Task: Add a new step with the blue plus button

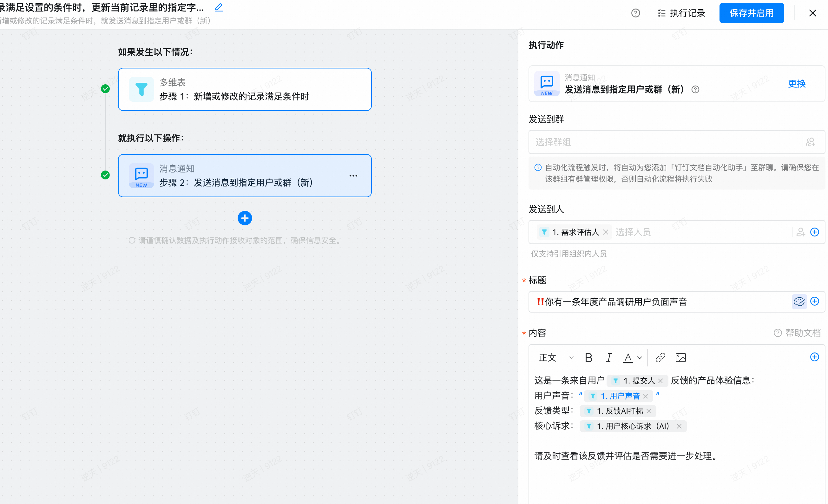Action: (245, 218)
